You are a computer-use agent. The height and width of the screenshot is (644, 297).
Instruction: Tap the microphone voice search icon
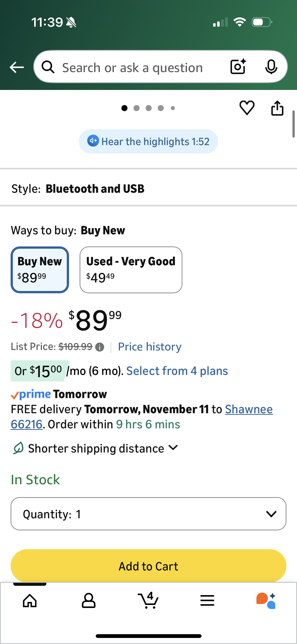tap(271, 67)
